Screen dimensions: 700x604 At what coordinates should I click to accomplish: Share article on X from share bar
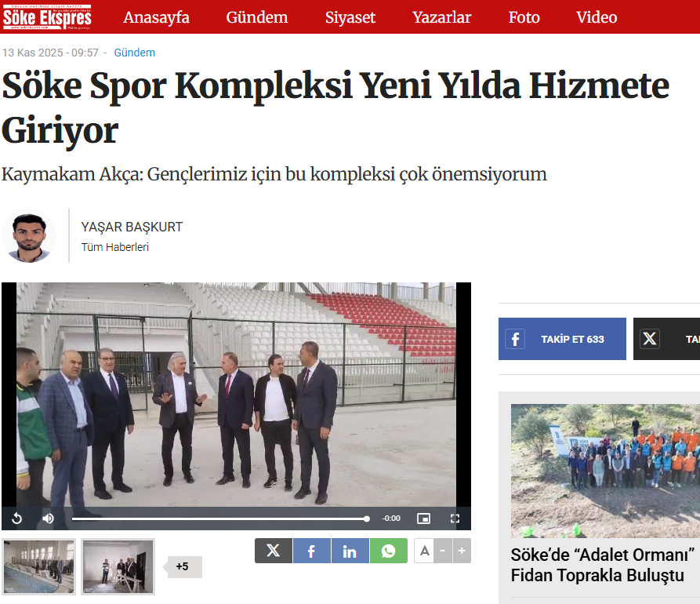tap(274, 551)
